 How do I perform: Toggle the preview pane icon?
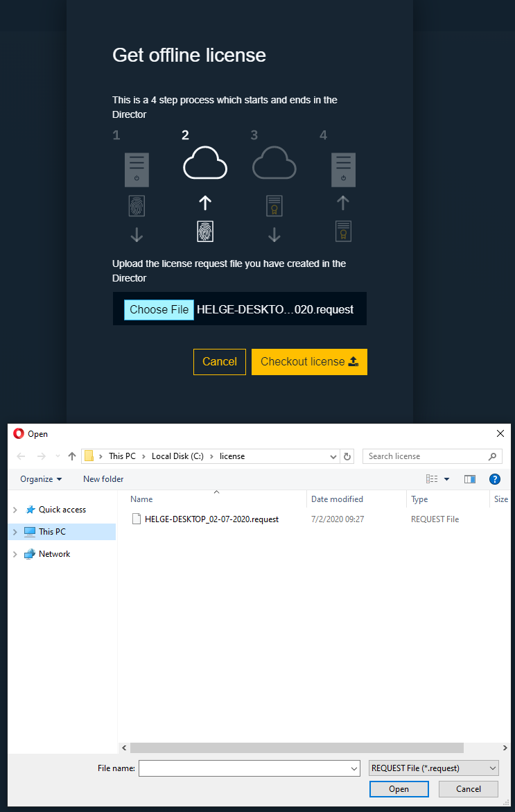(x=470, y=479)
